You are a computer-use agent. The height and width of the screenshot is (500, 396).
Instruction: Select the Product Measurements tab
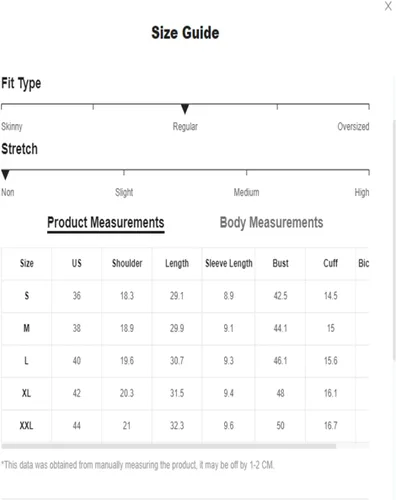click(106, 223)
